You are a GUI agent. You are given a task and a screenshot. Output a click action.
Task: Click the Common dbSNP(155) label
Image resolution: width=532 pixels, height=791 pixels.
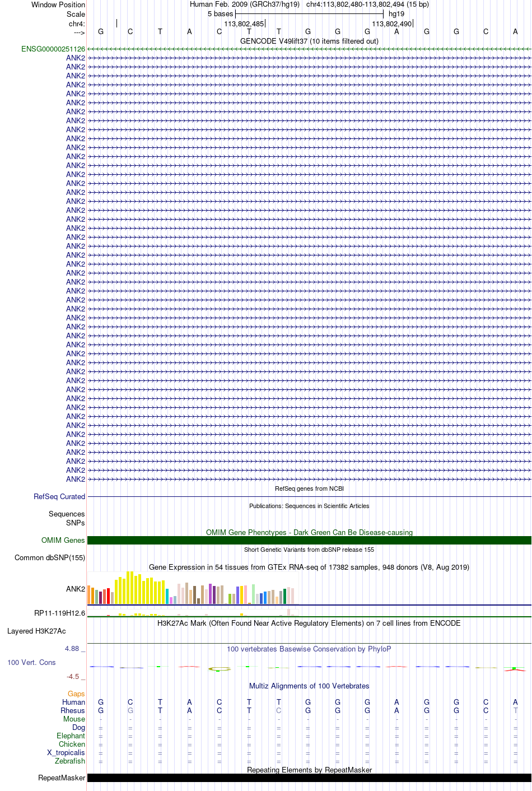coord(50,557)
